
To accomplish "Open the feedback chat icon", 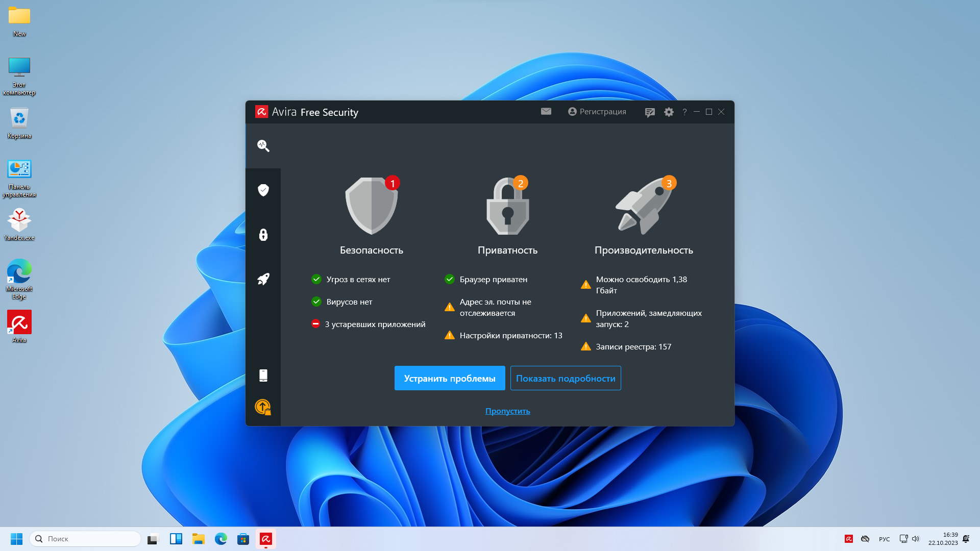I will (649, 112).
